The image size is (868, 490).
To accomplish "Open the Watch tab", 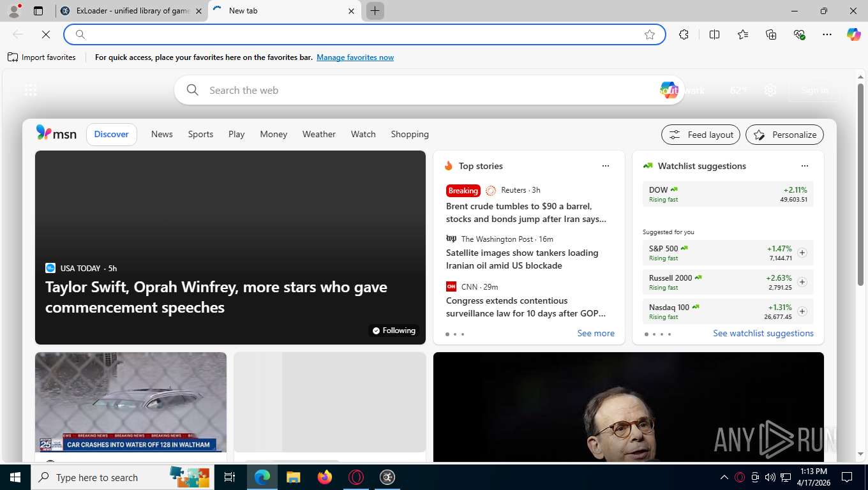I will click(363, 134).
